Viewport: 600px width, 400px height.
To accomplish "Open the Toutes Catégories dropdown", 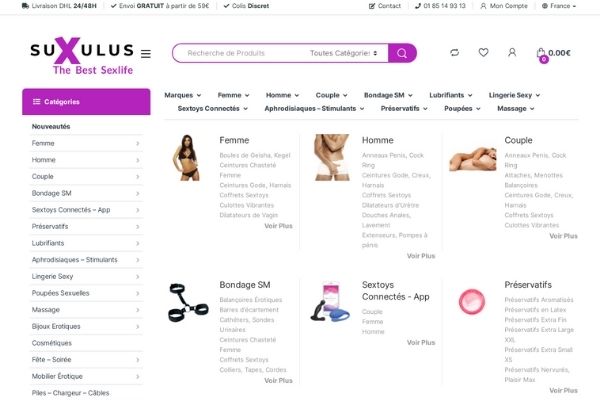I will click(x=344, y=53).
